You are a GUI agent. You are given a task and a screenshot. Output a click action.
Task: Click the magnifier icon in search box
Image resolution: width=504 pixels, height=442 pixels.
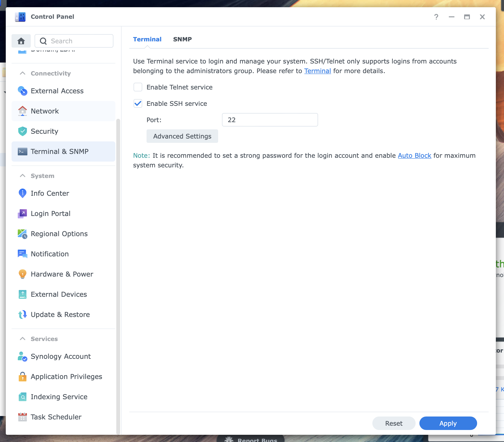pyautogui.click(x=43, y=41)
